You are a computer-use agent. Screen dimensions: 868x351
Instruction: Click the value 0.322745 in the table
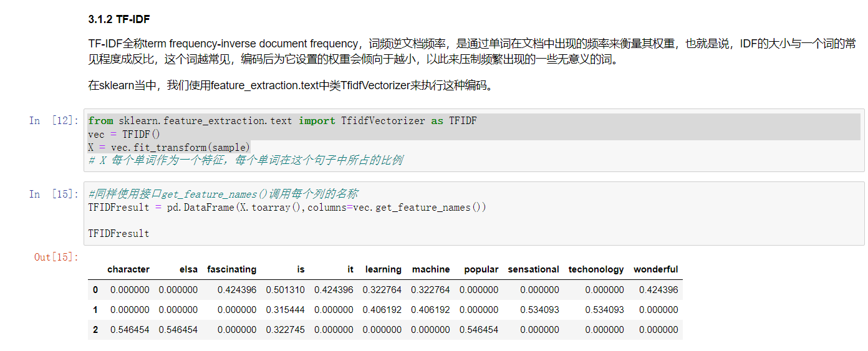pos(286,330)
